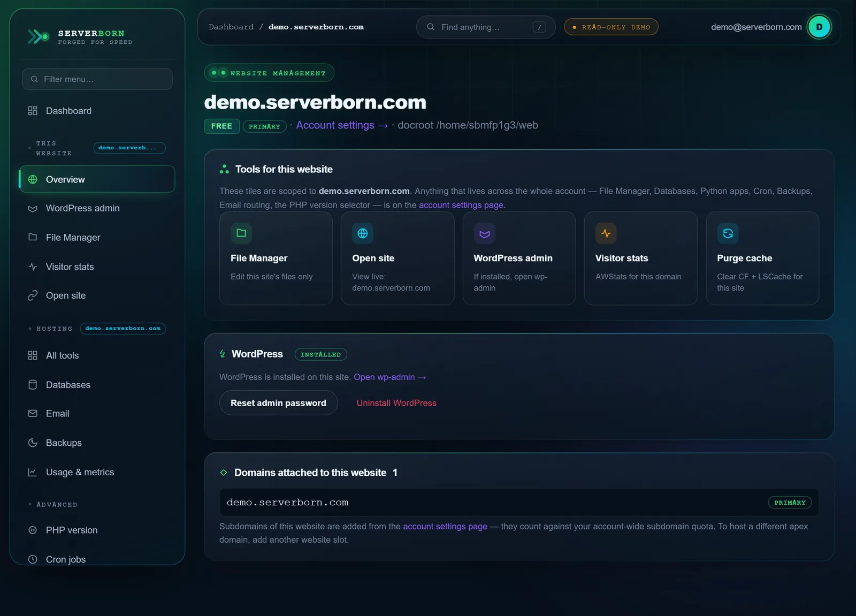Click the FREE plan badge
The height and width of the screenshot is (616, 856).
click(221, 126)
